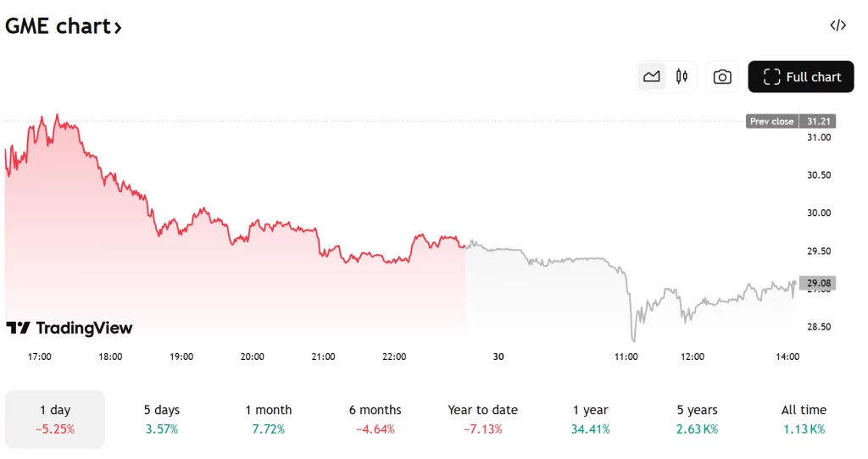
Task: Select the All time range
Action: coord(803,419)
